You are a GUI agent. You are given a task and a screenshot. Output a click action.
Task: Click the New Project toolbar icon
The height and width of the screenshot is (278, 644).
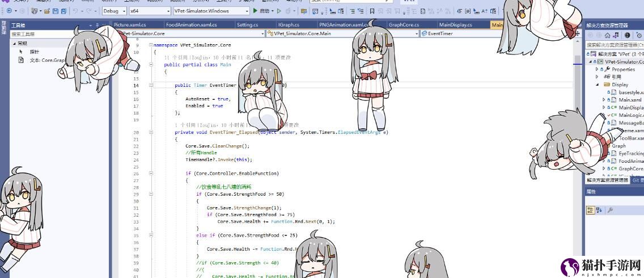pos(34,11)
